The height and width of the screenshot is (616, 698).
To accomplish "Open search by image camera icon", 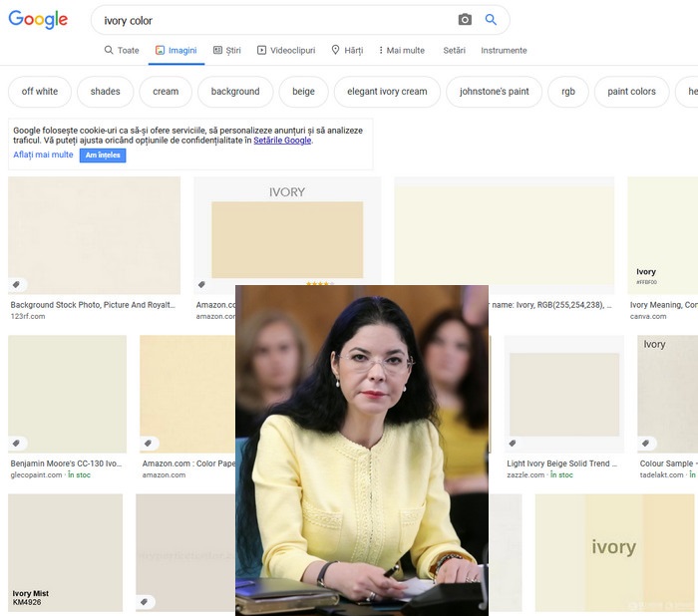I will point(465,20).
